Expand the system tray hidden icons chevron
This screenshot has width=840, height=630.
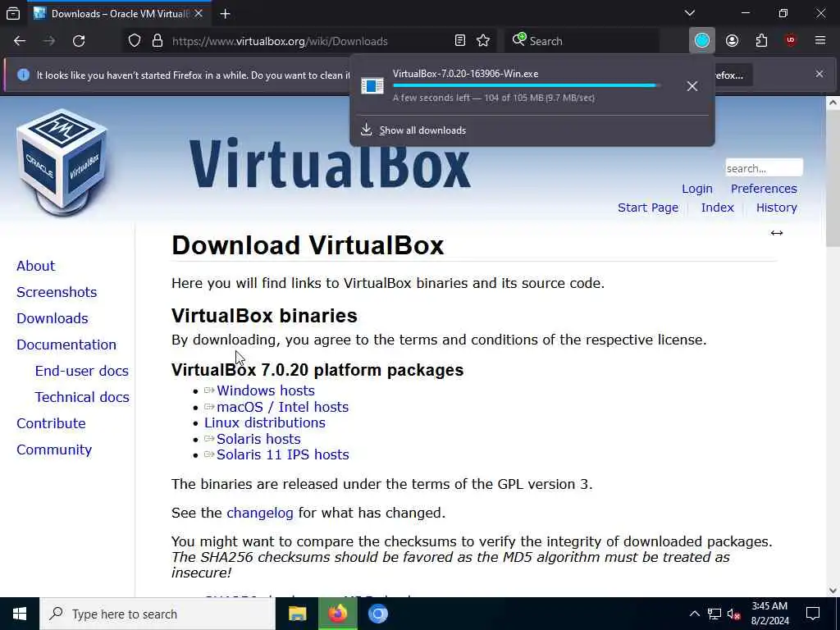(694, 614)
